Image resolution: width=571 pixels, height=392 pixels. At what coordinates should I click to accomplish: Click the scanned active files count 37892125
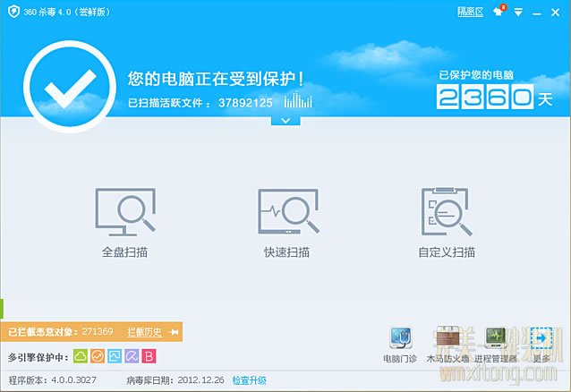pyautogui.click(x=245, y=103)
